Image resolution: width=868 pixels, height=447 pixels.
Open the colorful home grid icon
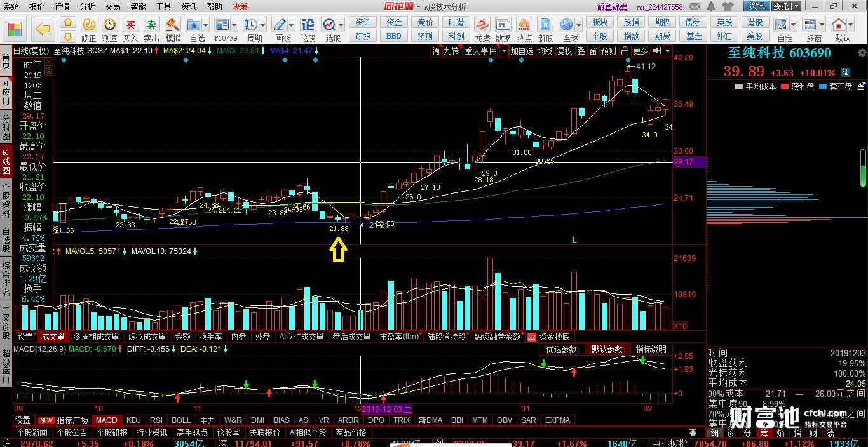pyautogui.click(x=15, y=29)
